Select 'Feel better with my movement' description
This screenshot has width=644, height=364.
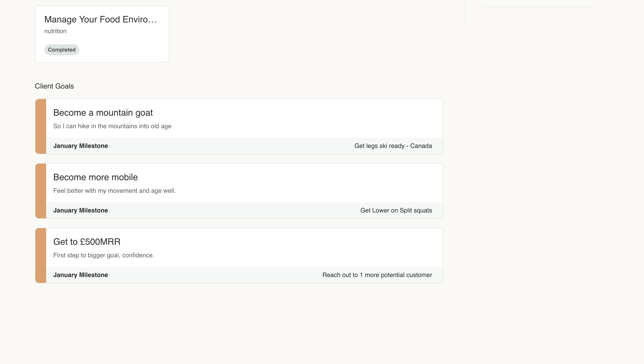114,191
